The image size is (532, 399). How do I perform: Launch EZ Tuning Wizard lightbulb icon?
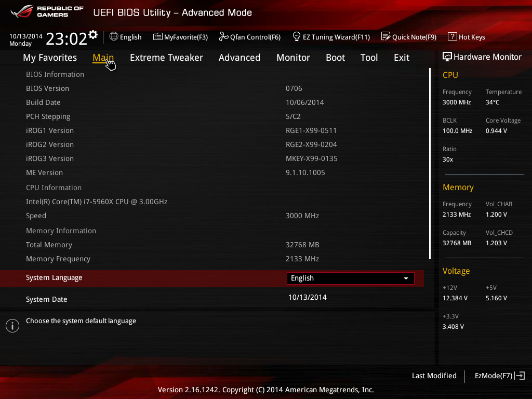coord(296,36)
